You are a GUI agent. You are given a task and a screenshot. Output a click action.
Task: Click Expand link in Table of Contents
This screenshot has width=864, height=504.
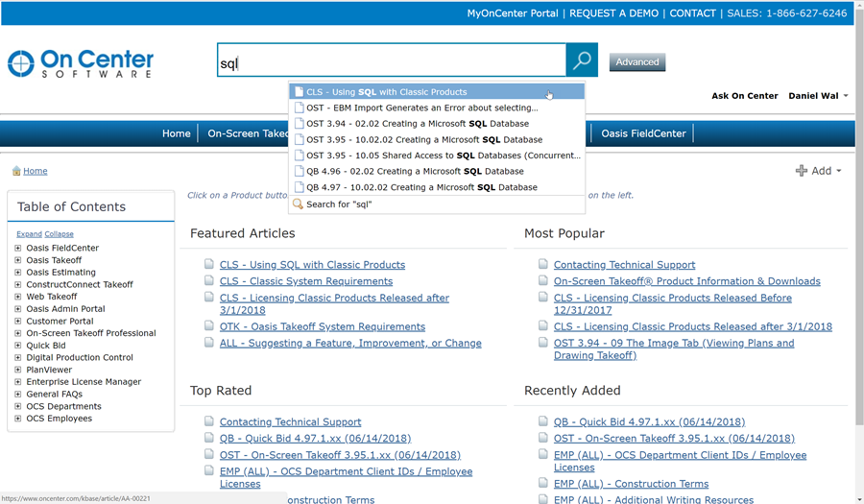click(x=29, y=234)
